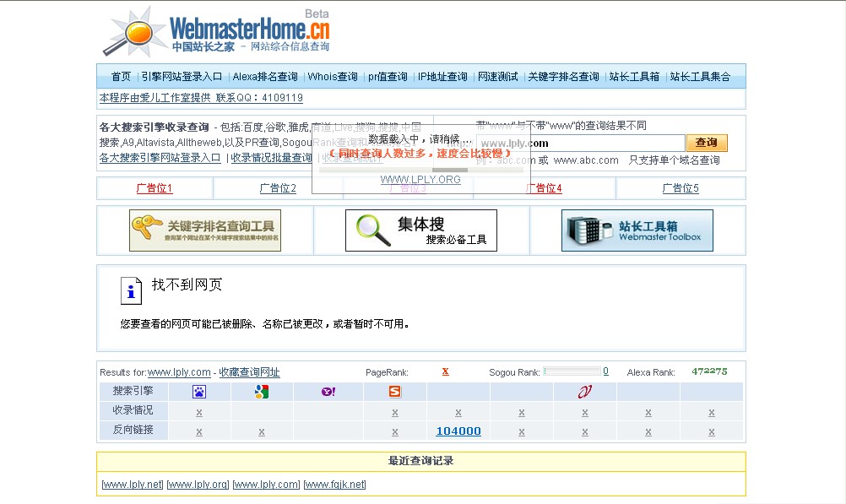This screenshot has width=846, height=504.
Task: Click the loading progress bar in popup
Action: (x=421, y=170)
